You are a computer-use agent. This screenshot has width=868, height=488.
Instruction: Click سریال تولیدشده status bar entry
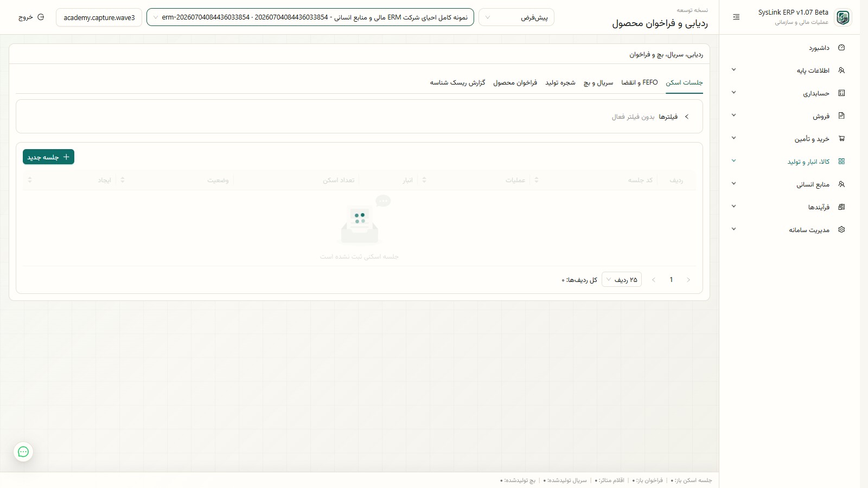point(565,480)
